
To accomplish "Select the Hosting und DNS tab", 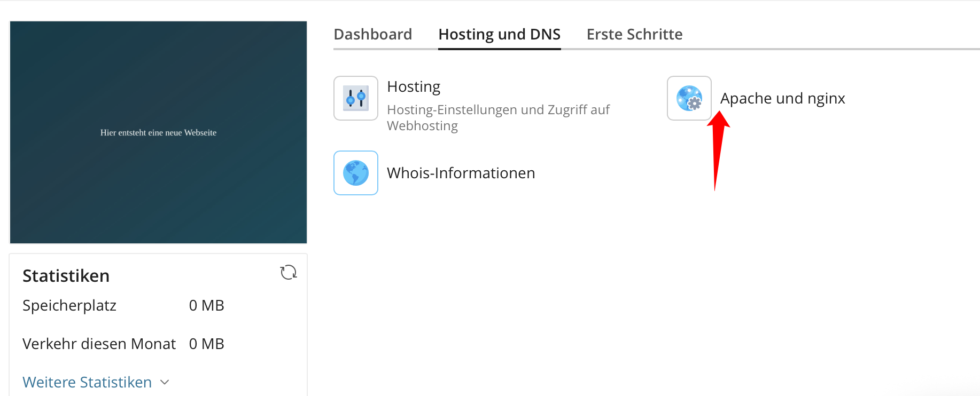I will [499, 34].
